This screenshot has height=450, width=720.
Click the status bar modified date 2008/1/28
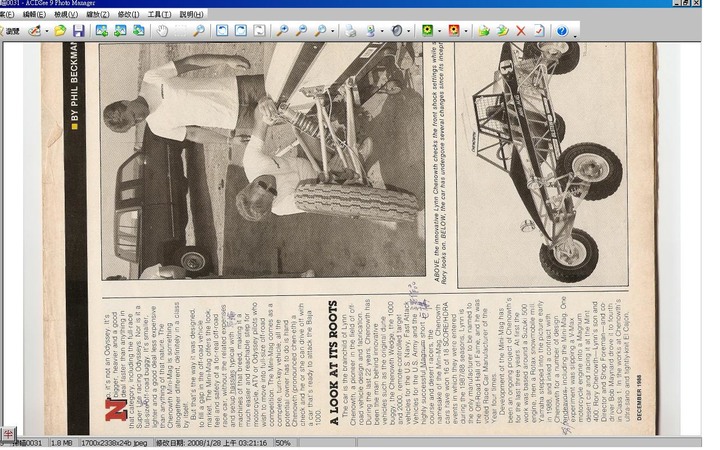[x=211, y=443]
